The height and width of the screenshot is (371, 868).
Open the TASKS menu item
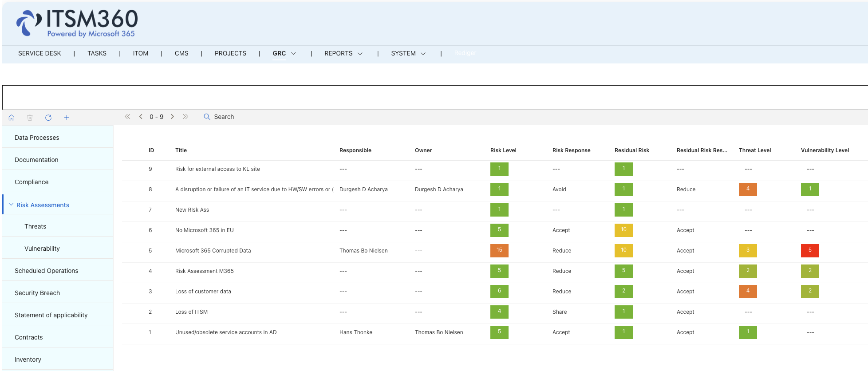coord(97,53)
